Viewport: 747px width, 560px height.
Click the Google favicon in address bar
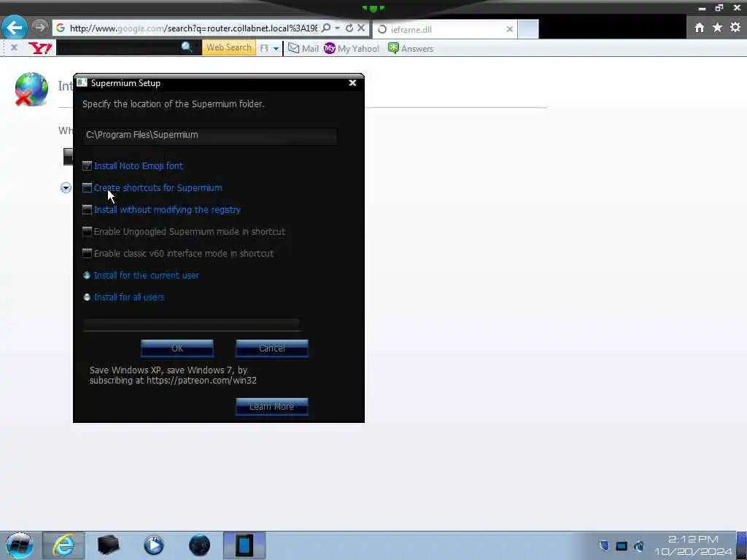(61, 28)
